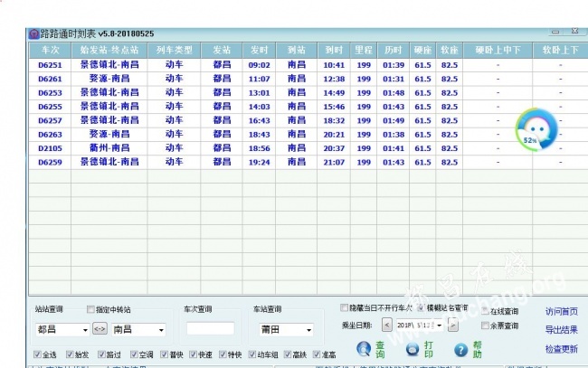
Task: Click the 衢州-南昌 route cell
Action: [109, 148]
